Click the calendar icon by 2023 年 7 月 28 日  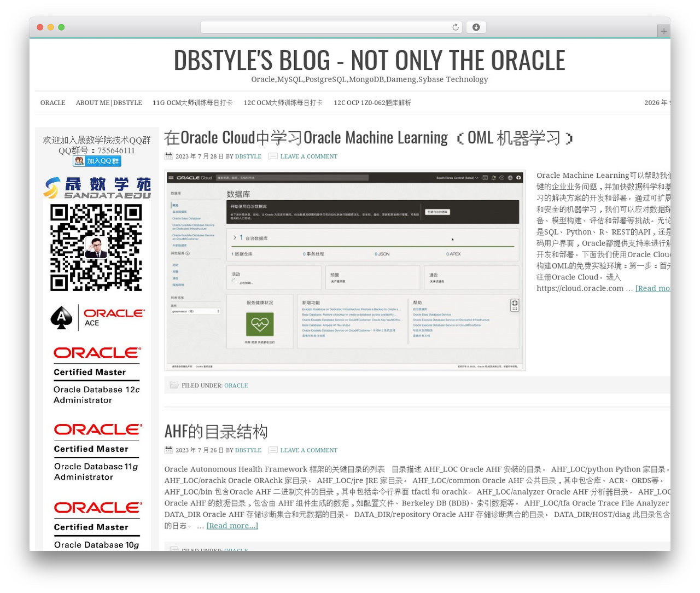click(x=168, y=156)
